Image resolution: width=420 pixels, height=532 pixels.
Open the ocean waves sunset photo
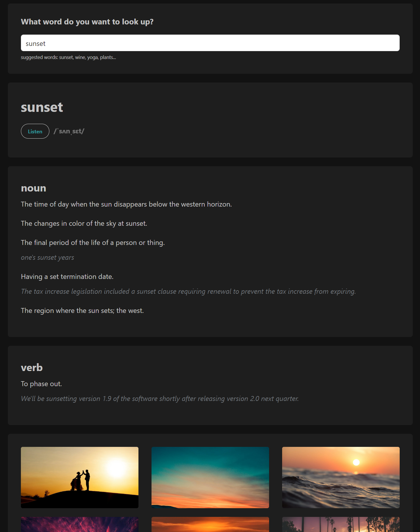point(341,477)
